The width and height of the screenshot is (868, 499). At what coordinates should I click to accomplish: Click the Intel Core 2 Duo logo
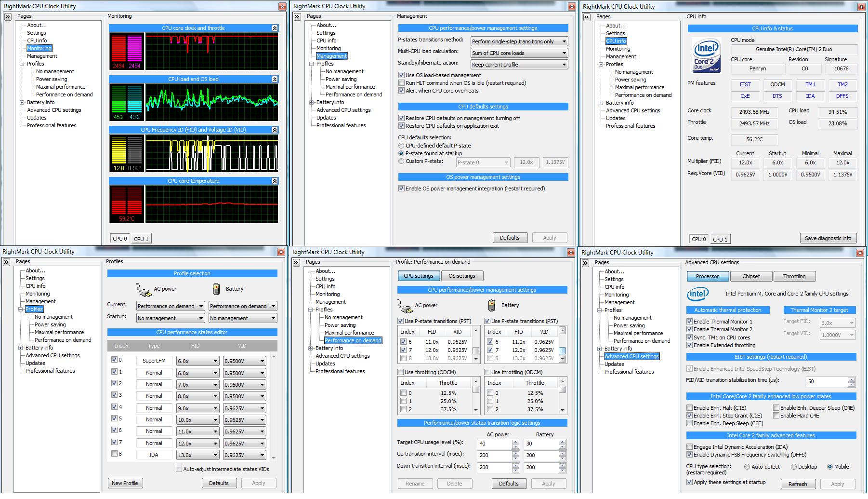pos(706,55)
